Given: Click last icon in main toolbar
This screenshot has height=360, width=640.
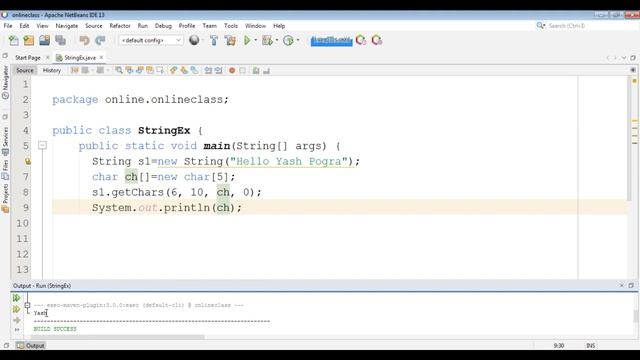Looking at the screenshot, I should pyautogui.click(x=377, y=40).
